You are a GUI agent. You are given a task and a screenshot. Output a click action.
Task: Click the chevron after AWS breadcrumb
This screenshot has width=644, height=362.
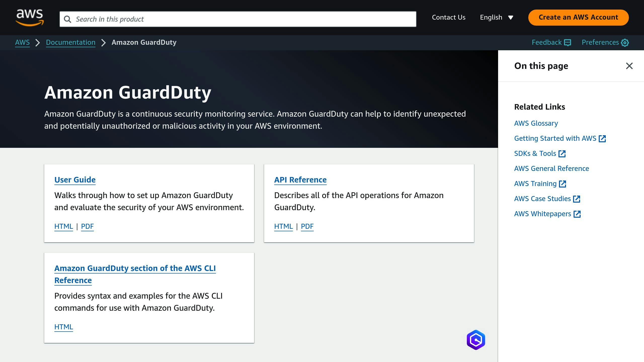[38, 43]
